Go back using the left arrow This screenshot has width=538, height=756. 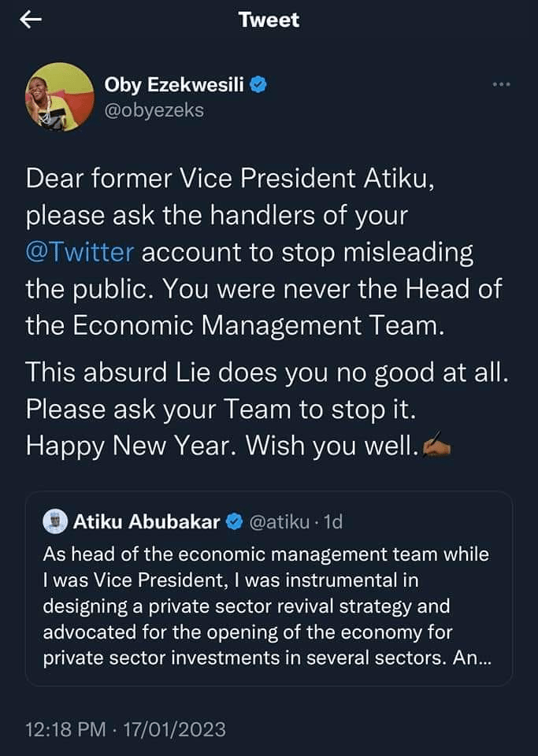30,20
